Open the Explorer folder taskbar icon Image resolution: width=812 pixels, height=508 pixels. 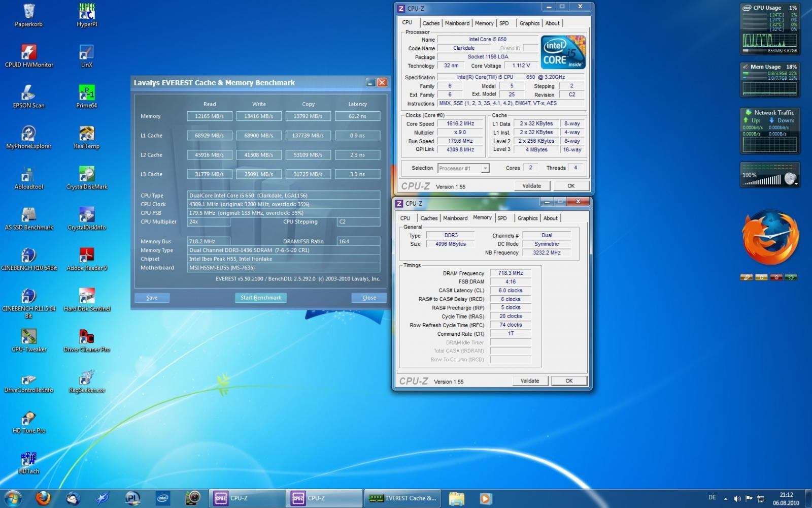(x=456, y=498)
